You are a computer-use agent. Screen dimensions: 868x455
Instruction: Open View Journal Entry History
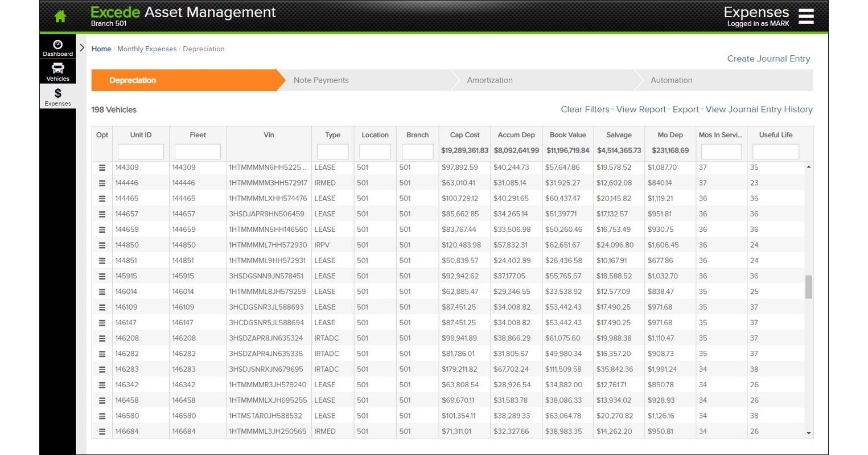(x=759, y=109)
